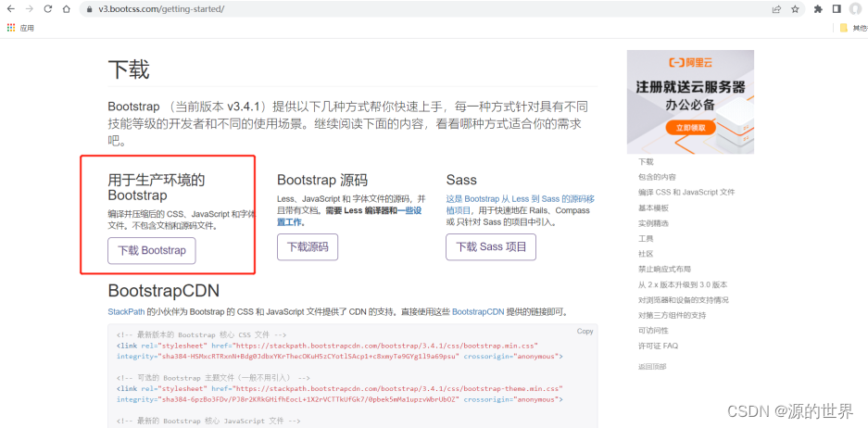Jump to 许可证 FAQ section
This screenshot has width=868, height=428.
point(658,346)
